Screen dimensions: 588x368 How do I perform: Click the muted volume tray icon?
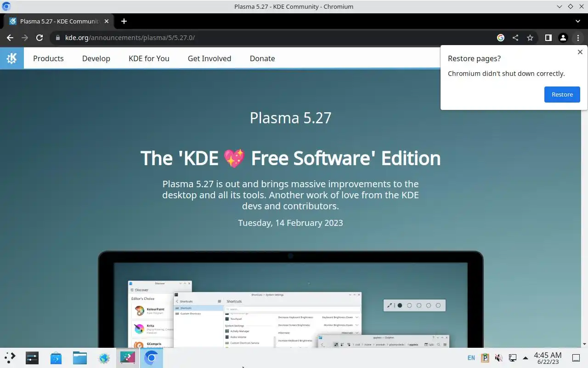(499, 358)
